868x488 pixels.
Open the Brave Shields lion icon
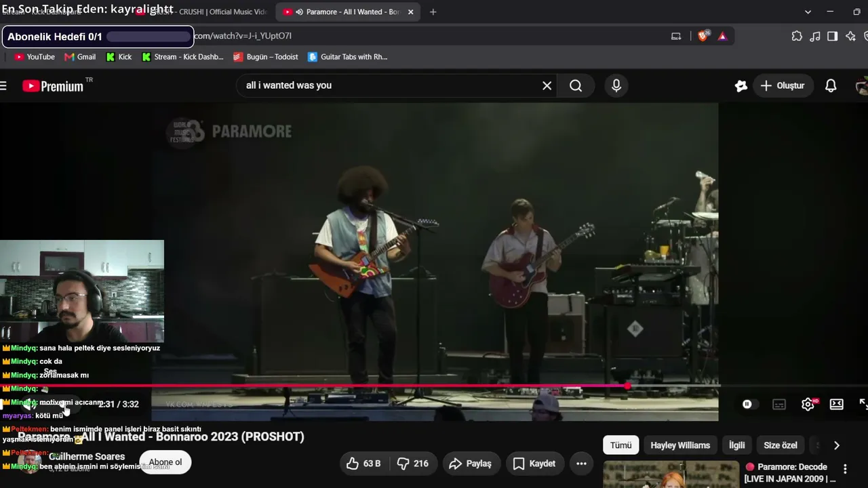703,36
